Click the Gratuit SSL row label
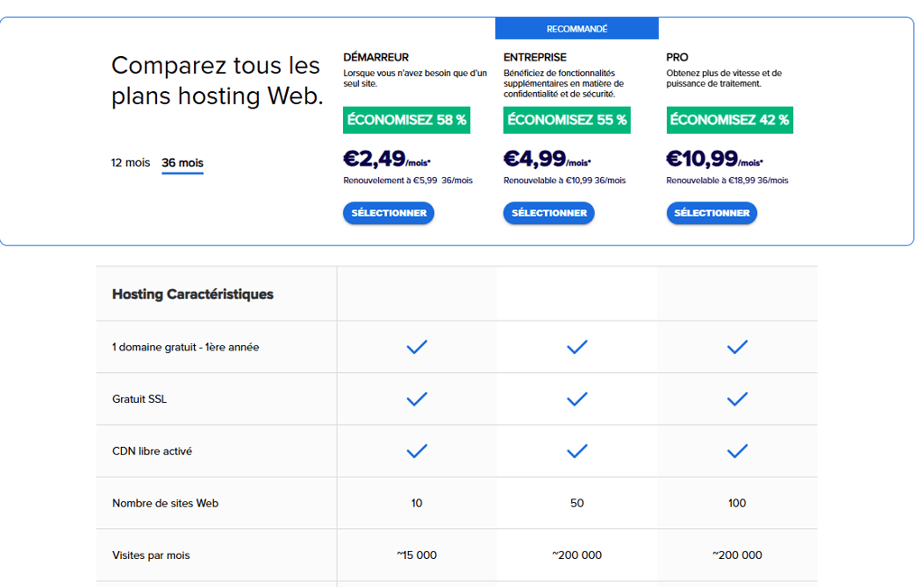This screenshot has height=587, width=924. coord(139,399)
